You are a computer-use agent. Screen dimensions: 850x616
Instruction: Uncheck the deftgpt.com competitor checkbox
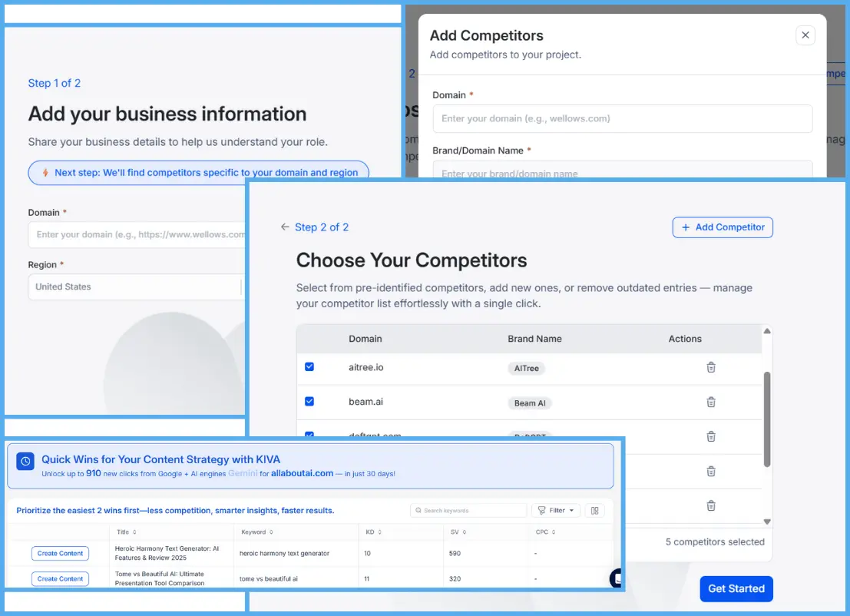pyautogui.click(x=309, y=436)
